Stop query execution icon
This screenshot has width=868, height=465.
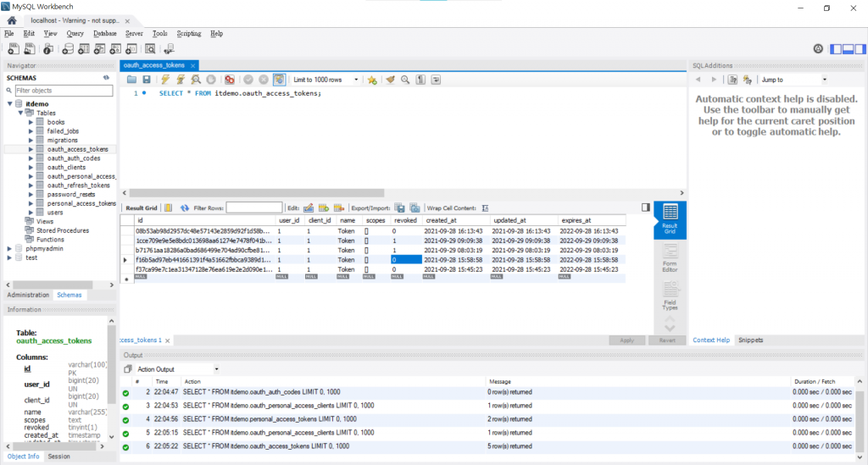tap(211, 80)
